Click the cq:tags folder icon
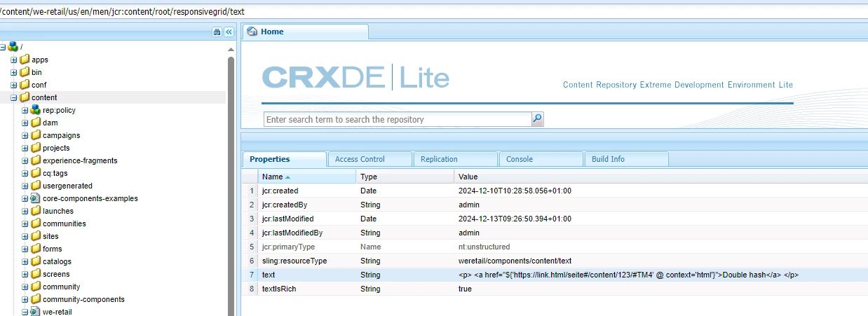This screenshot has width=868, height=316. (36, 173)
